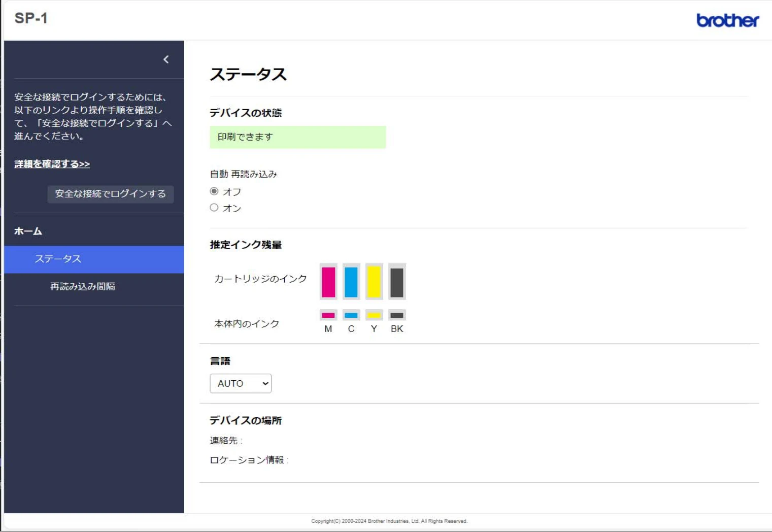Click the SP-1 model title
The width and height of the screenshot is (772, 532).
click(x=31, y=18)
